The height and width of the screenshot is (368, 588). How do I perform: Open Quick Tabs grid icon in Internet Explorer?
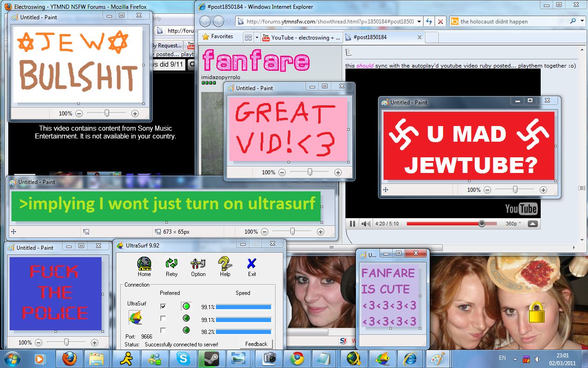248,37
